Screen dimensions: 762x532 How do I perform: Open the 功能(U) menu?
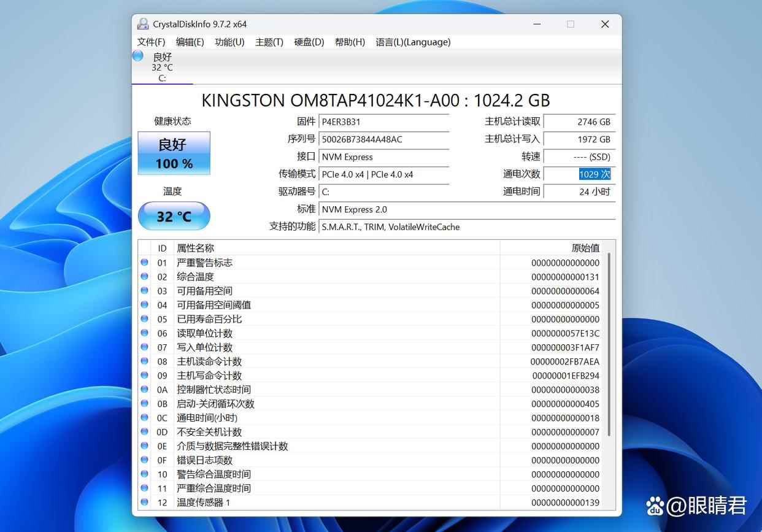[x=229, y=42]
